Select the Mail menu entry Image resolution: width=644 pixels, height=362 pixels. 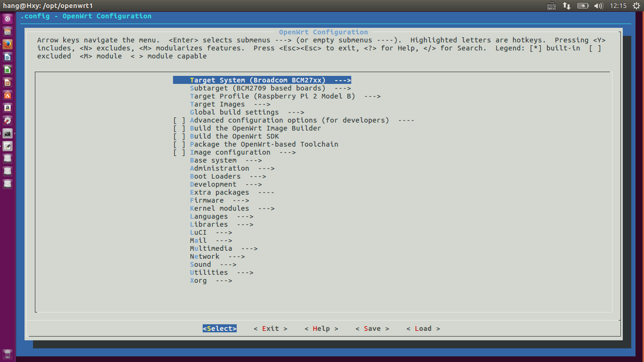[x=211, y=240]
